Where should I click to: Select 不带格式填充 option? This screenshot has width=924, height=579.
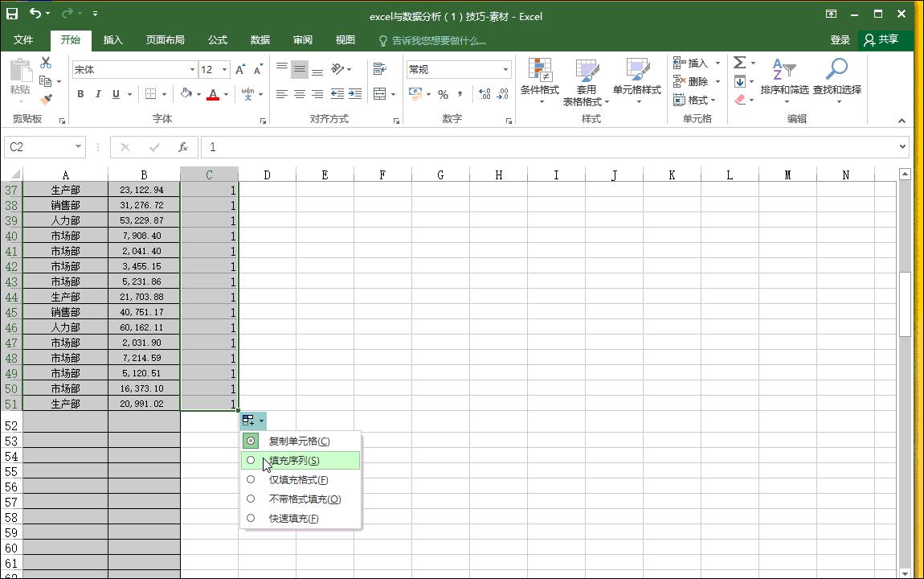click(x=301, y=499)
